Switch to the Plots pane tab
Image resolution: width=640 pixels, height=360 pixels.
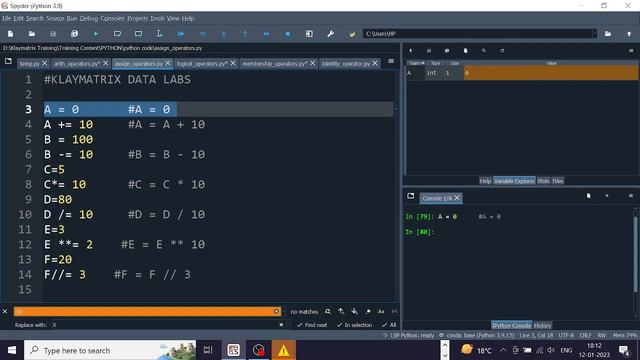click(543, 181)
